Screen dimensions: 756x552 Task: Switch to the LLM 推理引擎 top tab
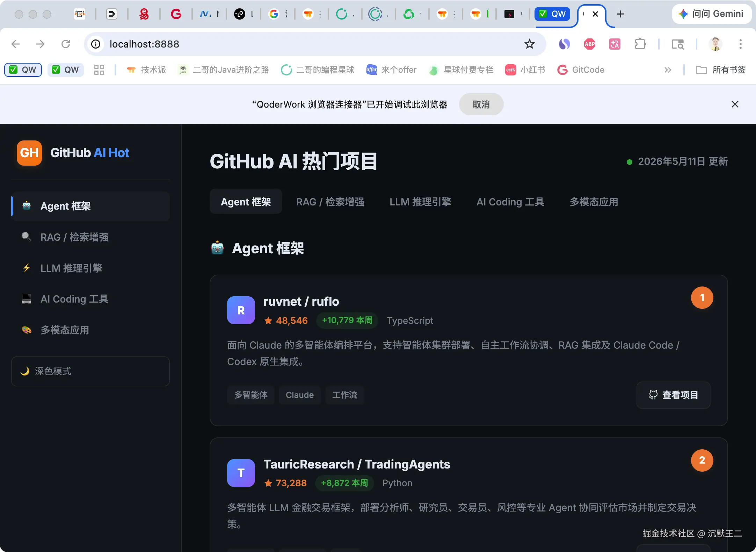pos(420,202)
